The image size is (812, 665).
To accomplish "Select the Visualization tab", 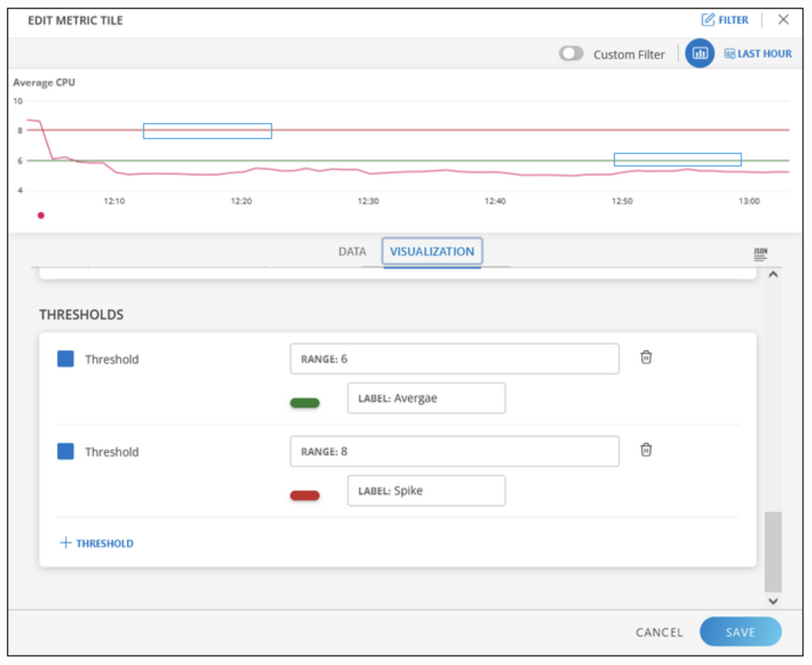I will [432, 251].
